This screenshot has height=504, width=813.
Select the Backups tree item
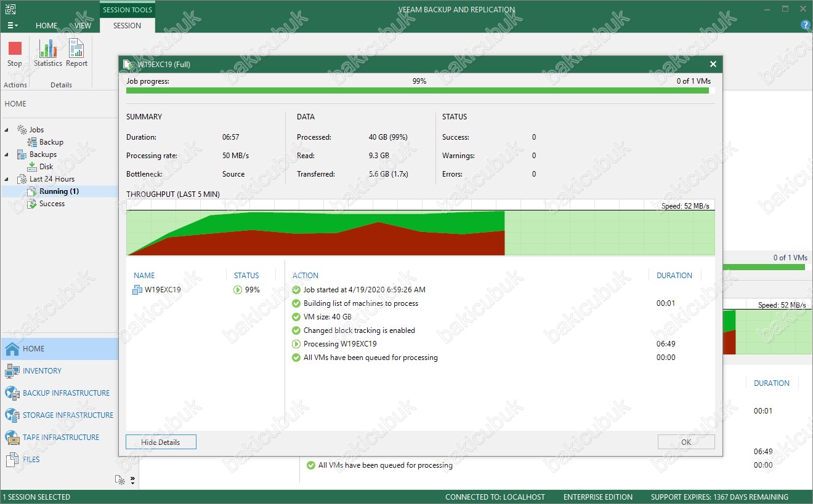coord(43,154)
